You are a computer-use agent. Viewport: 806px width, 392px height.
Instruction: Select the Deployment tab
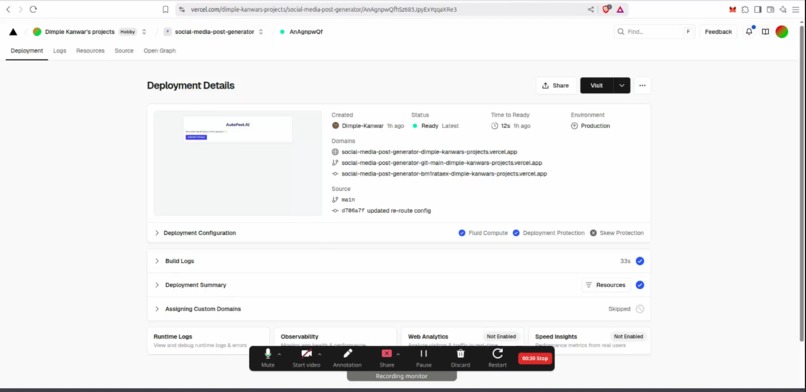pyautogui.click(x=27, y=51)
